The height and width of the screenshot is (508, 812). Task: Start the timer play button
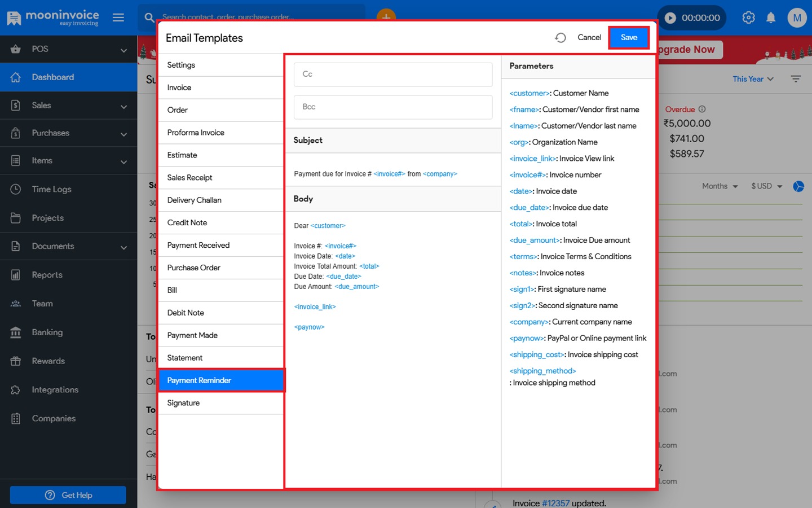pyautogui.click(x=670, y=18)
